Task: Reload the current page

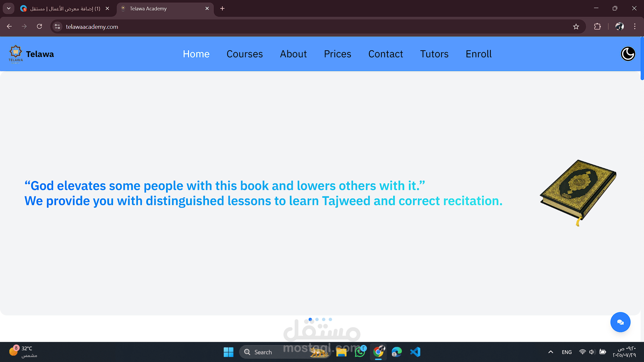Action: pos(39,26)
